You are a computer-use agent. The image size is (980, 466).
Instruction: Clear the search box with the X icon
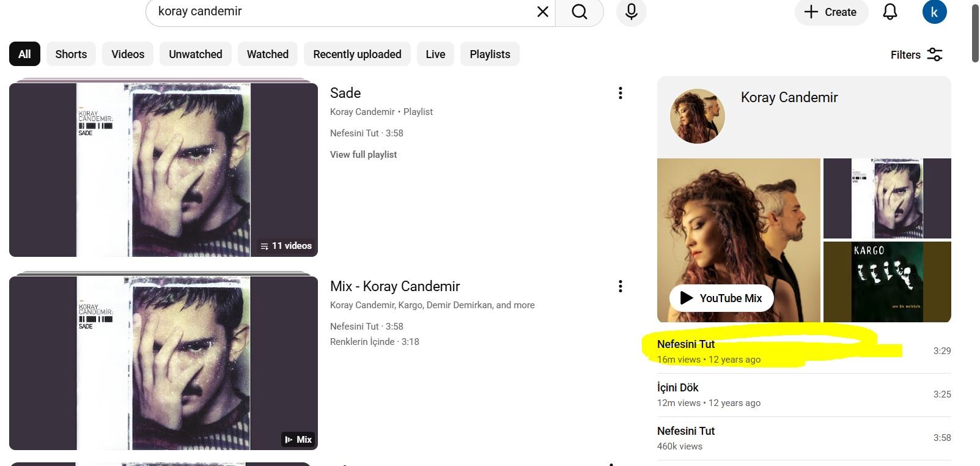(x=542, y=12)
